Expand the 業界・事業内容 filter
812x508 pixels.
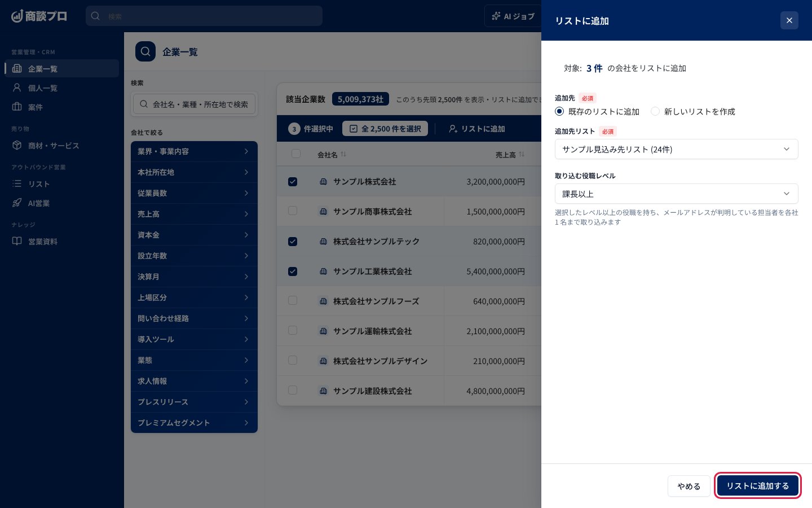pyautogui.click(x=194, y=151)
